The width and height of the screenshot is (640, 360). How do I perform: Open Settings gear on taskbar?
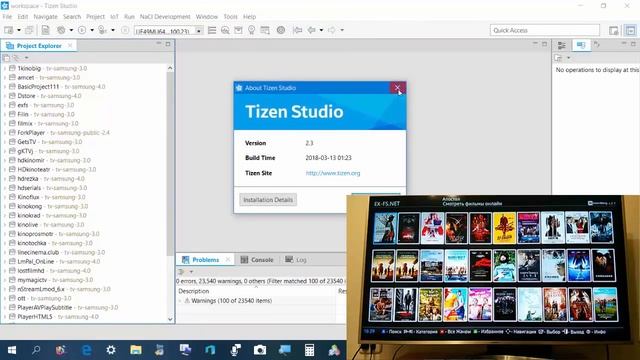point(111,350)
